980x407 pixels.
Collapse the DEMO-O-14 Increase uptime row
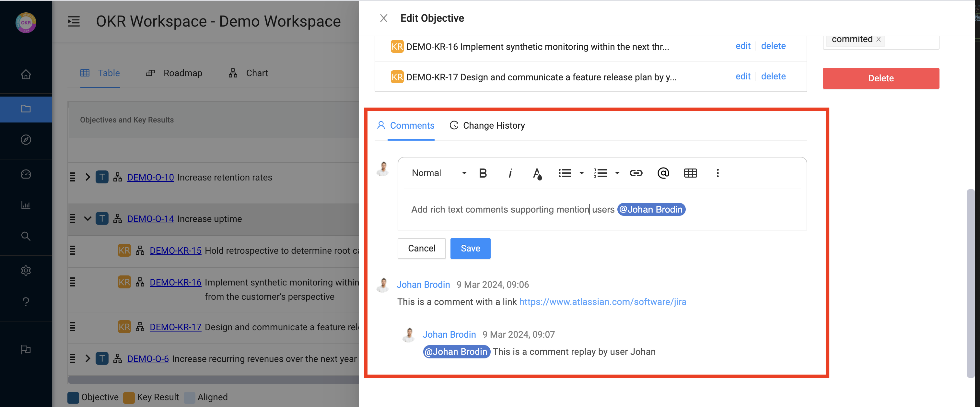click(87, 219)
